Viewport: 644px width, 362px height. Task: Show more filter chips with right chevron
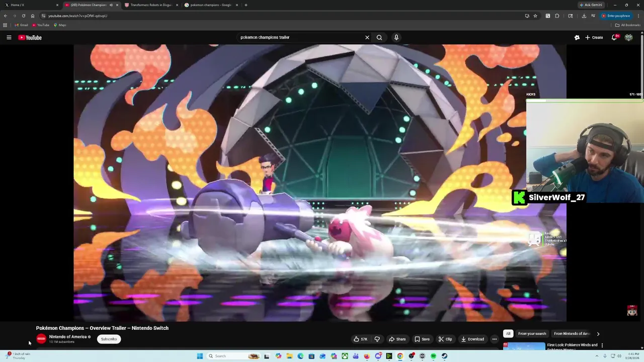[598, 334]
